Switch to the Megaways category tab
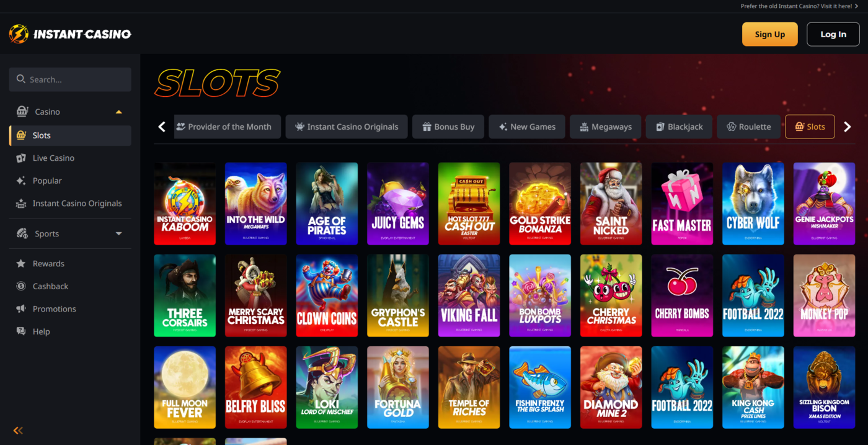This screenshot has width=868, height=445. [605, 127]
